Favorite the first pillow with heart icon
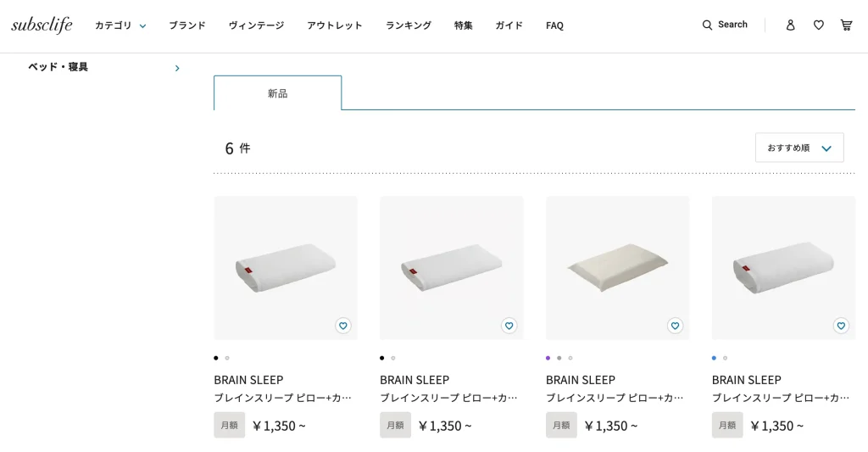The height and width of the screenshot is (452, 868). 343,326
